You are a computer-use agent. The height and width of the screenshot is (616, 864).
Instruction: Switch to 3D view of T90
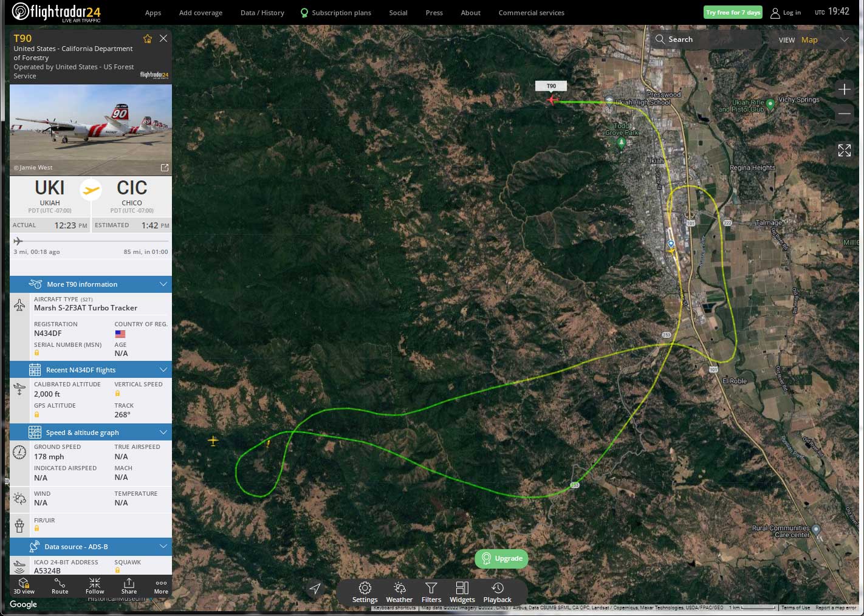coord(24,586)
